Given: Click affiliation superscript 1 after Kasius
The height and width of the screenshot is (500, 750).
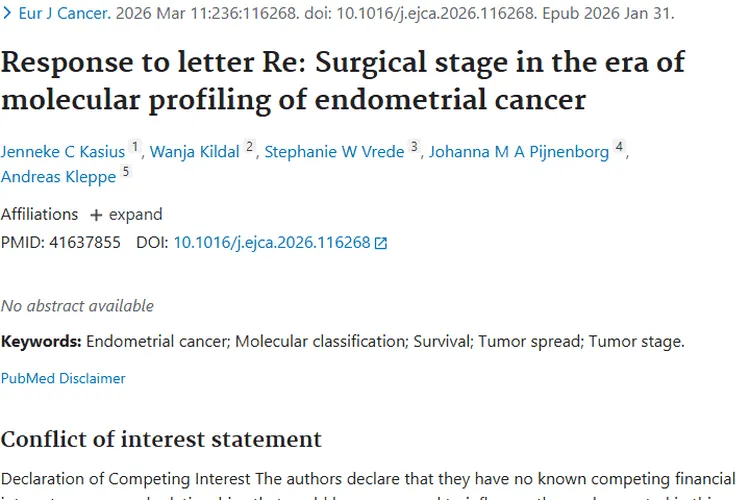Looking at the screenshot, I should 136,148.
